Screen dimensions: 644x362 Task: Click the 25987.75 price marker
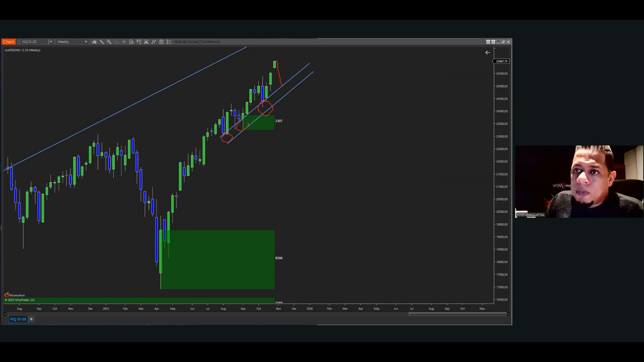click(501, 61)
